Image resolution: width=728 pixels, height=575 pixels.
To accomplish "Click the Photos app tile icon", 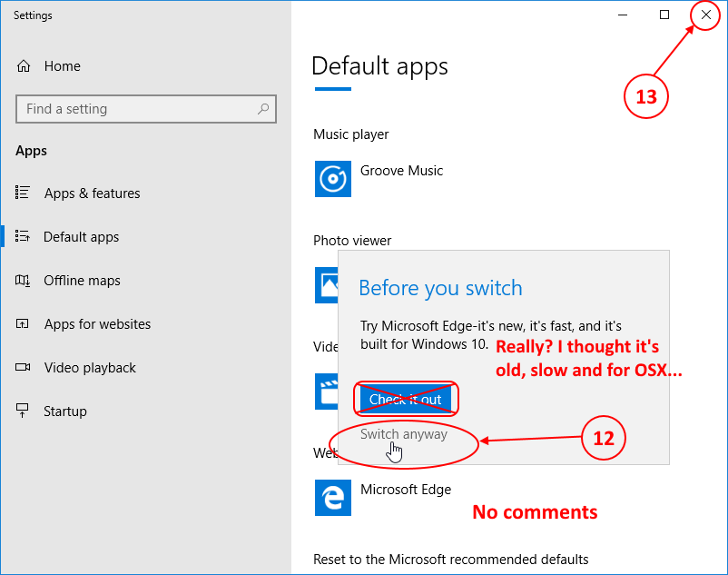I will pos(327,285).
